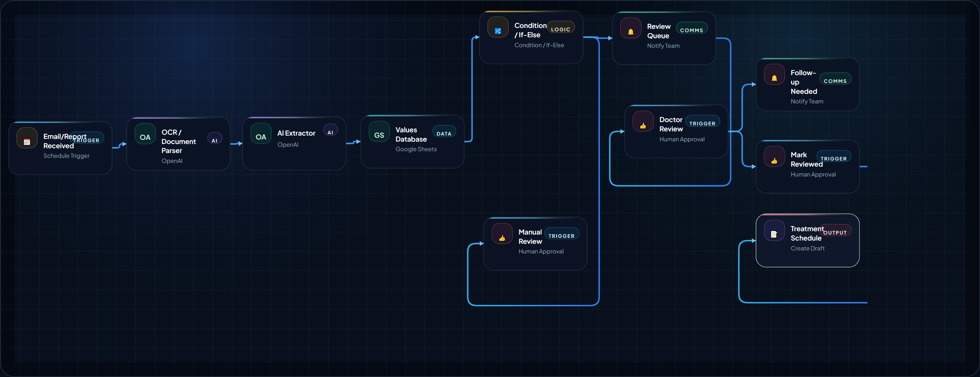This screenshot has height=377, width=980.
Task: Click the LOGIC badge on Condition node
Action: [x=561, y=27]
